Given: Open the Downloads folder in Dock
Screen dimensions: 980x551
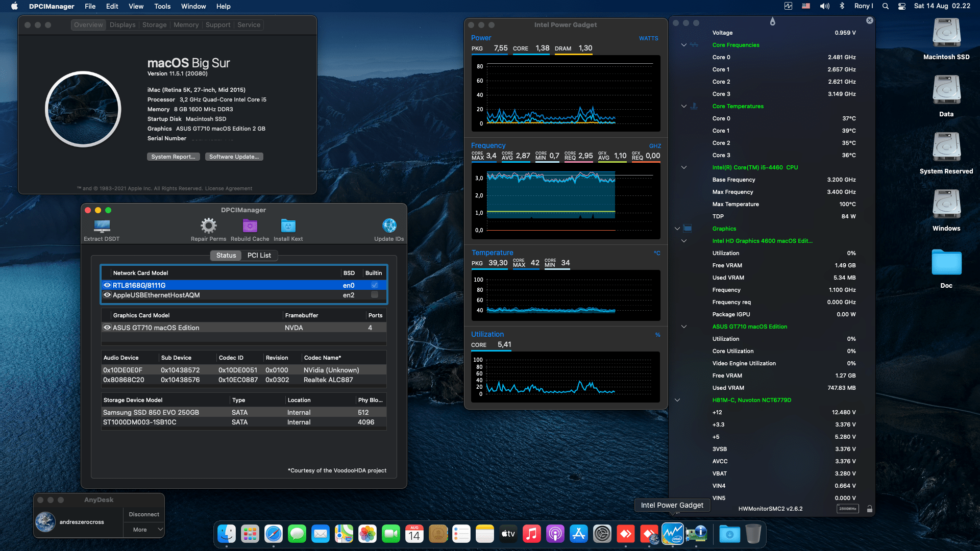Looking at the screenshot, I should [730, 534].
